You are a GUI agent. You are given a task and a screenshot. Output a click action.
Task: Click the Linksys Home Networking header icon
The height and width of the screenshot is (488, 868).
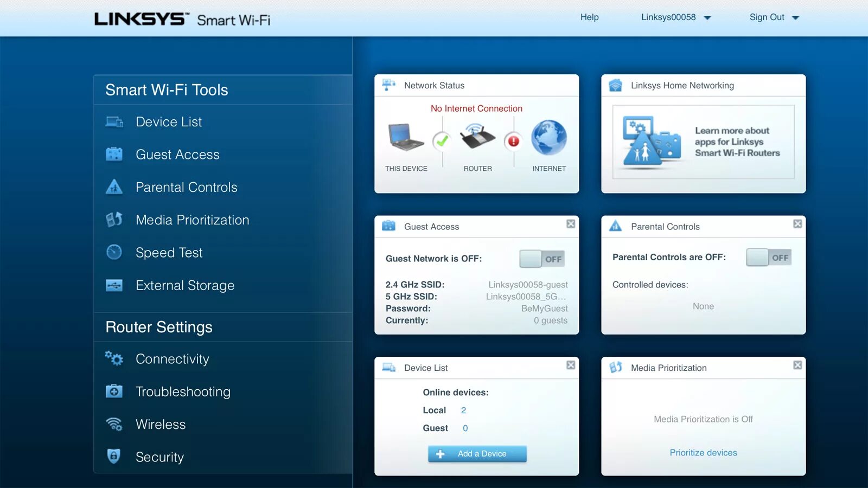tap(615, 85)
